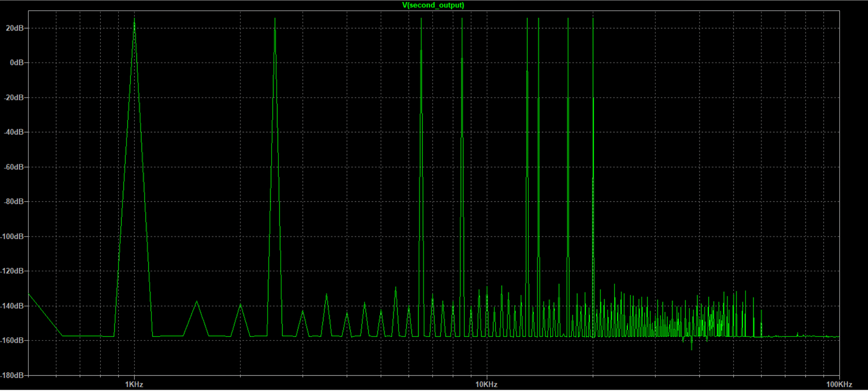Click the -100dB axis label
Screen dimensions: 868x391
(x=12, y=237)
